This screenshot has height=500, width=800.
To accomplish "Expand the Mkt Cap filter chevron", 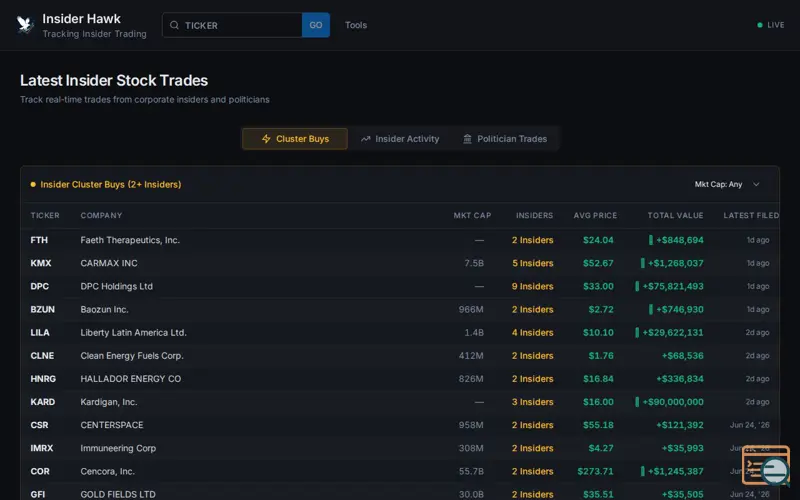I will pyautogui.click(x=756, y=184).
